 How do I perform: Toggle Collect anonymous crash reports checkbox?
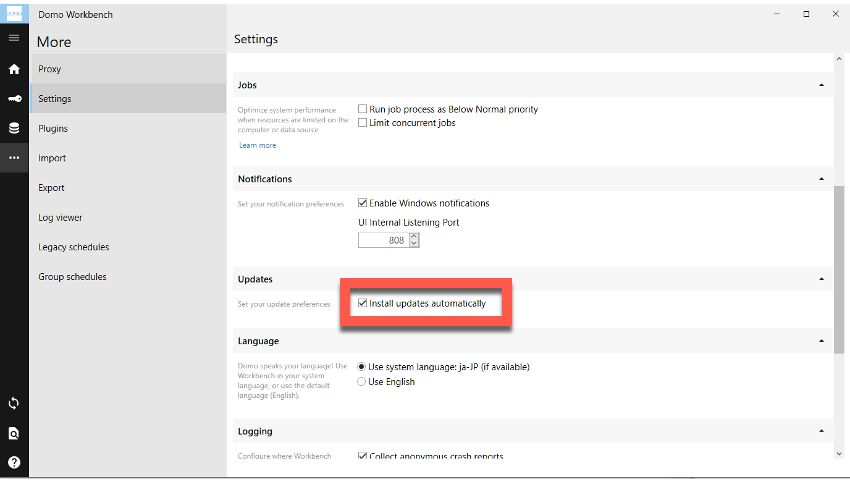coord(363,456)
